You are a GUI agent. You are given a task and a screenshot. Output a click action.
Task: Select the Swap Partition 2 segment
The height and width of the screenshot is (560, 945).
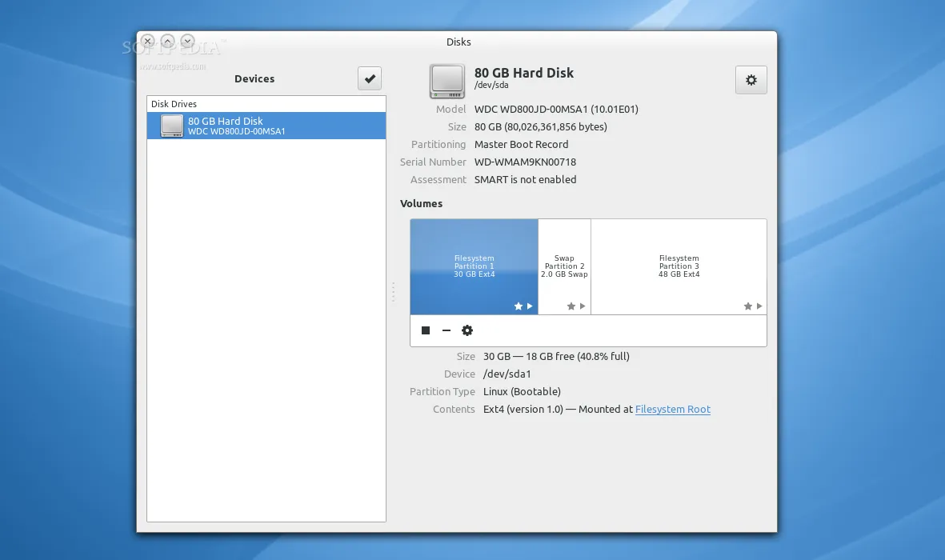(564, 264)
